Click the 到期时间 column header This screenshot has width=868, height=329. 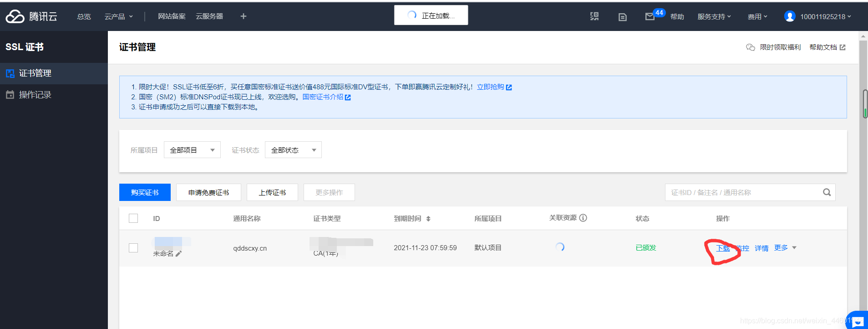tap(407, 219)
